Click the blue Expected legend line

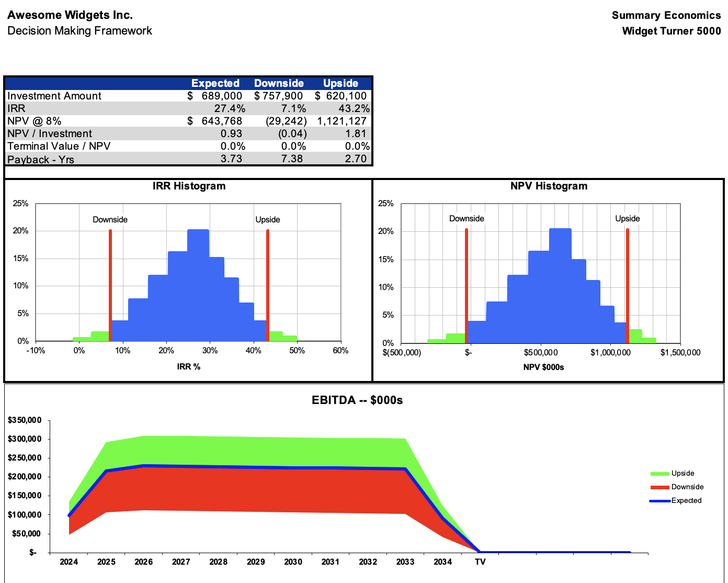pos(659,501)
